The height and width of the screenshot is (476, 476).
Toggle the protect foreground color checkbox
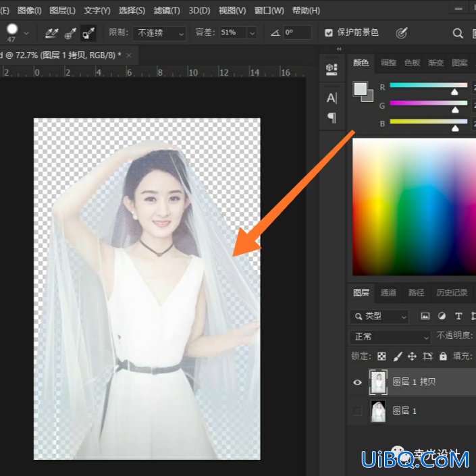(x=328, y=33)
